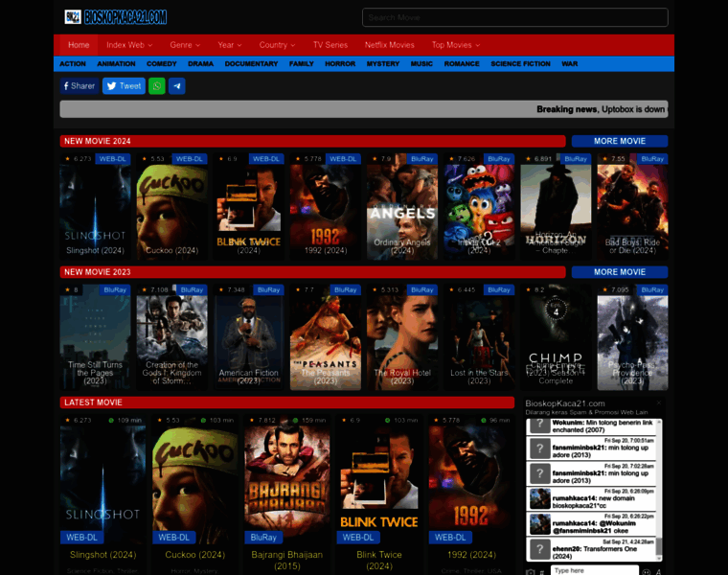Share the page via Telegram icon
This screenshot has height=575, width=728.
pos(177,86)
